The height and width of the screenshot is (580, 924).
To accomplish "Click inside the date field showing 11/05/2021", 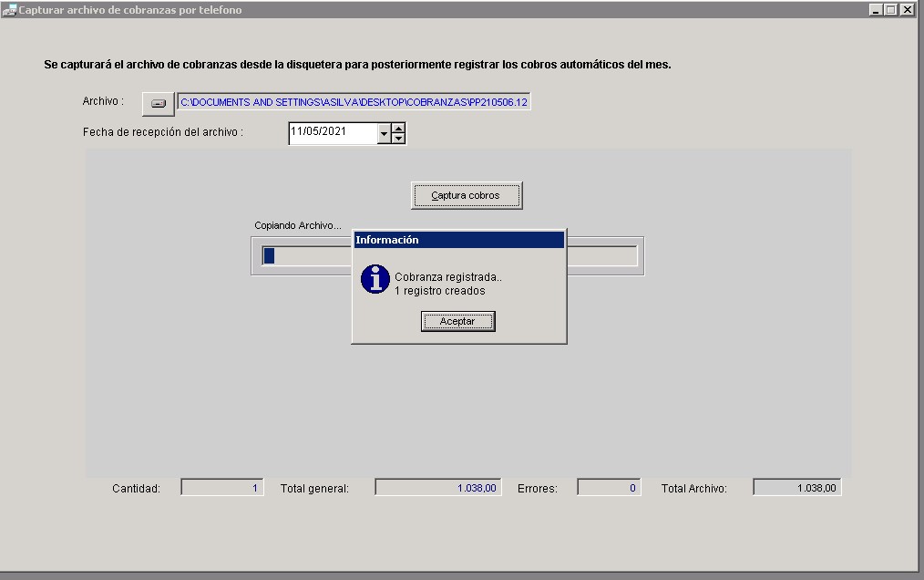I will point(333,132).
